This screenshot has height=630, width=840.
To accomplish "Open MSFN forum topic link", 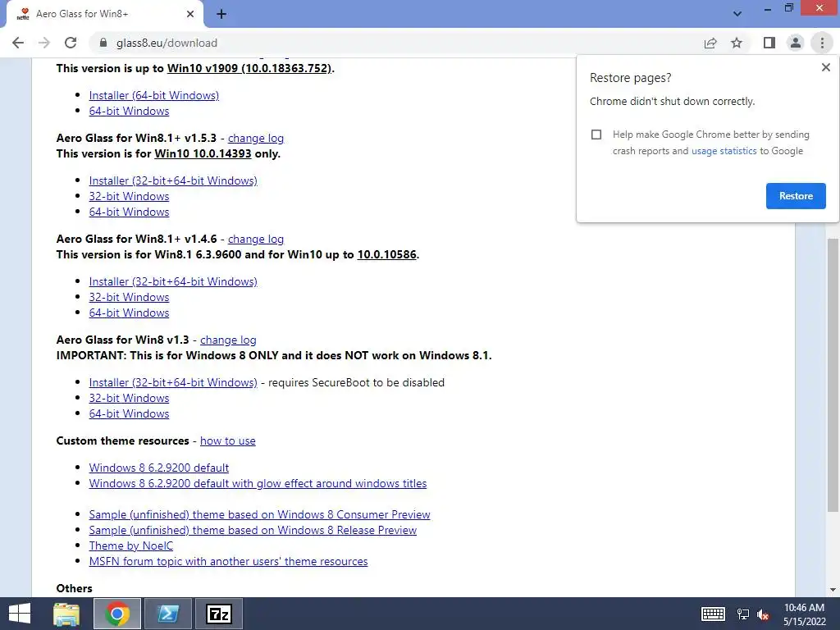I will (228, 561).
